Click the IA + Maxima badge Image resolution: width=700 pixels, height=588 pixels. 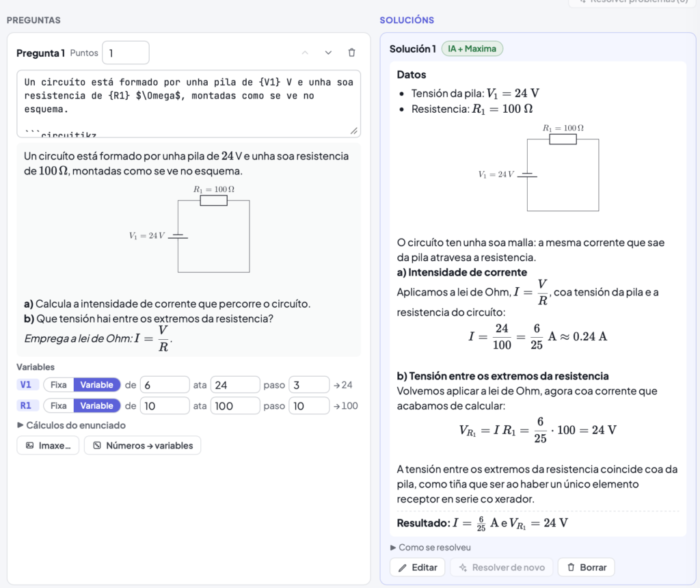472,49
